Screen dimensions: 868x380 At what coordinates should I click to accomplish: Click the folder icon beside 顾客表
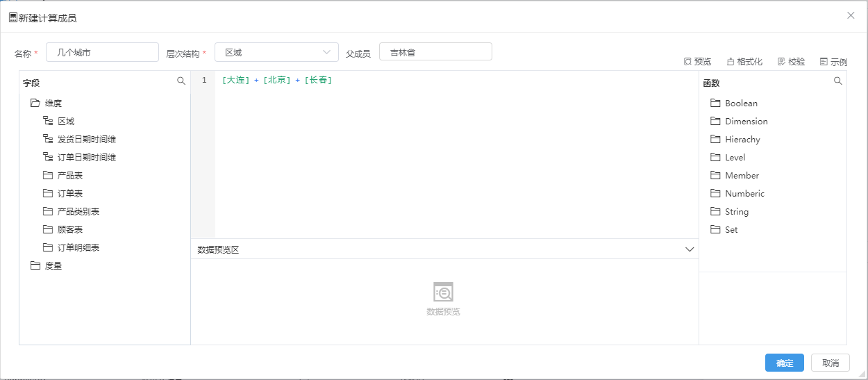tap(48, 229)
